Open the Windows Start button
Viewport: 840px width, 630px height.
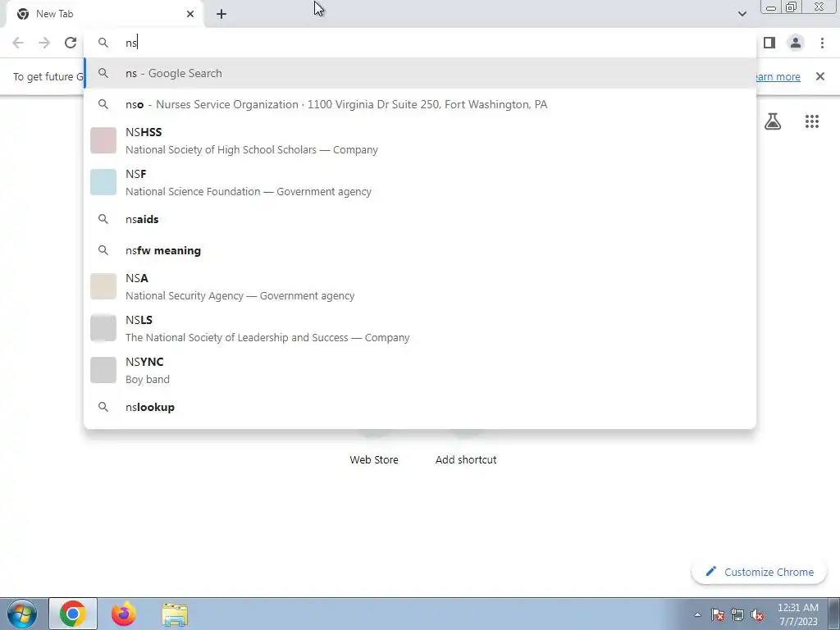point(22,614)
